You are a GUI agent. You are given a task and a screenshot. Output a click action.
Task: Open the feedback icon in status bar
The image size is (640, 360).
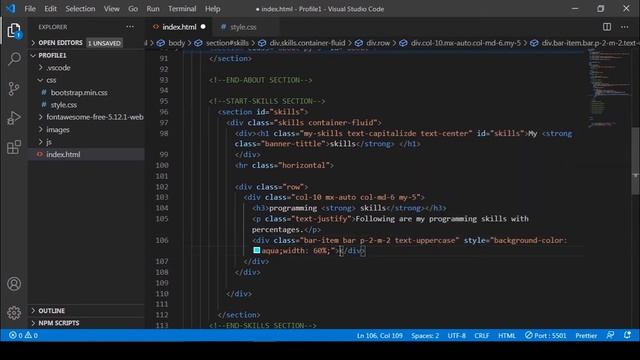click(x=610, y=335)
